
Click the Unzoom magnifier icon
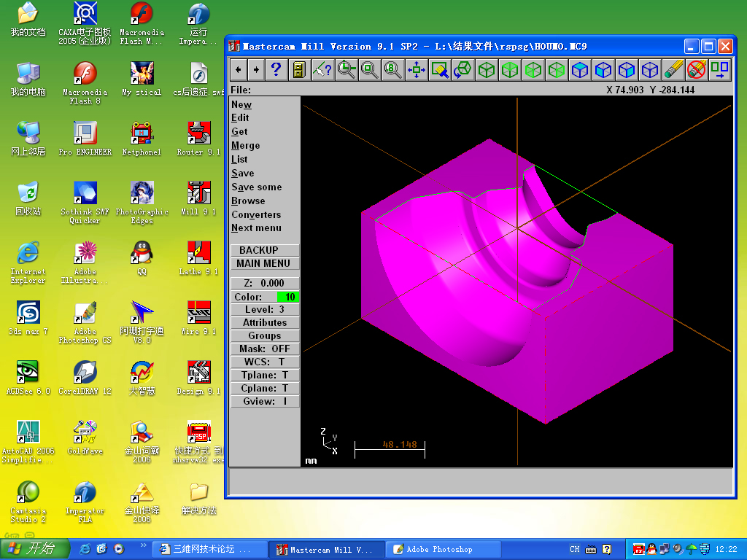coord(369,70)
